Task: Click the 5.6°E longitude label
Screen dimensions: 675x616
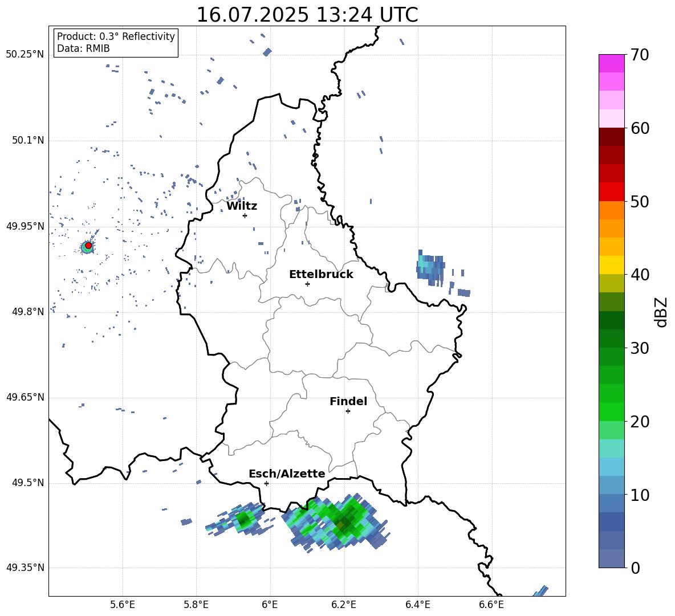Action: 123,605
